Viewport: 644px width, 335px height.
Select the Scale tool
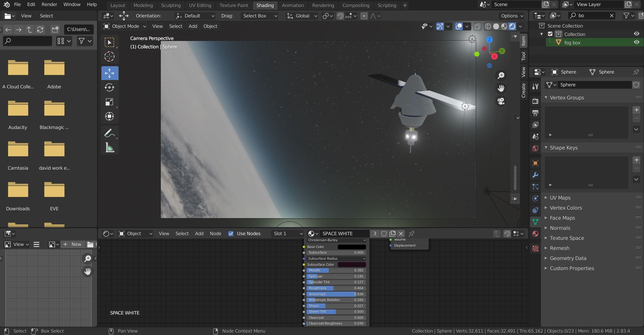pyautogui.click(x=109, y=102)
